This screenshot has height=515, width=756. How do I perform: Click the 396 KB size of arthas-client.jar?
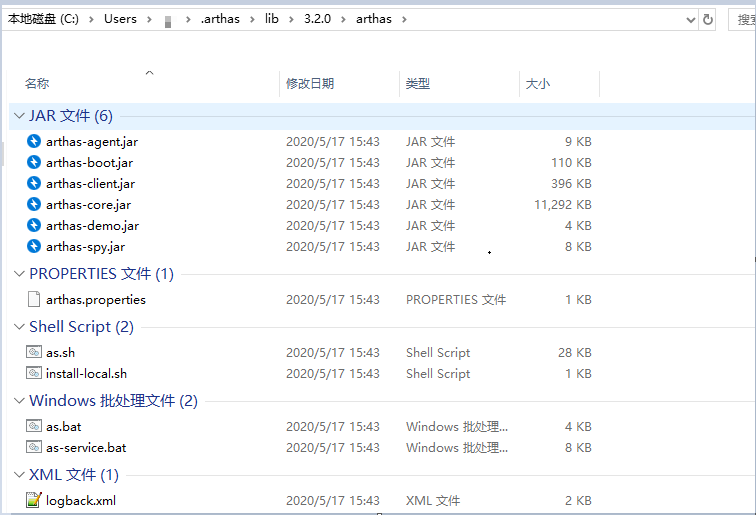pos(571,183)
